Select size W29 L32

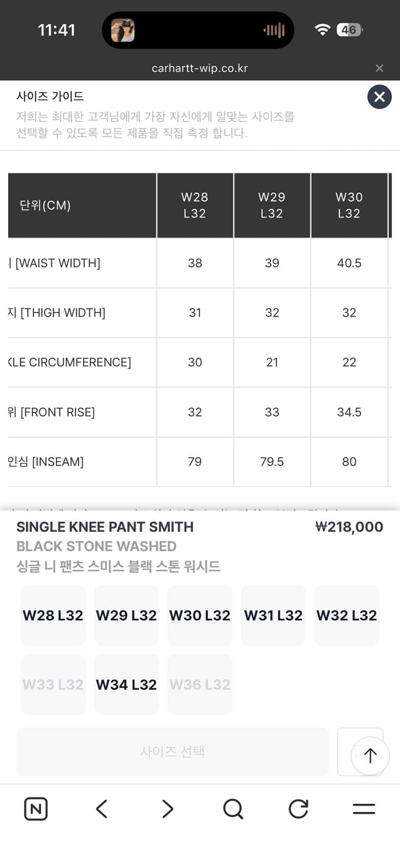tap(127, 615)
